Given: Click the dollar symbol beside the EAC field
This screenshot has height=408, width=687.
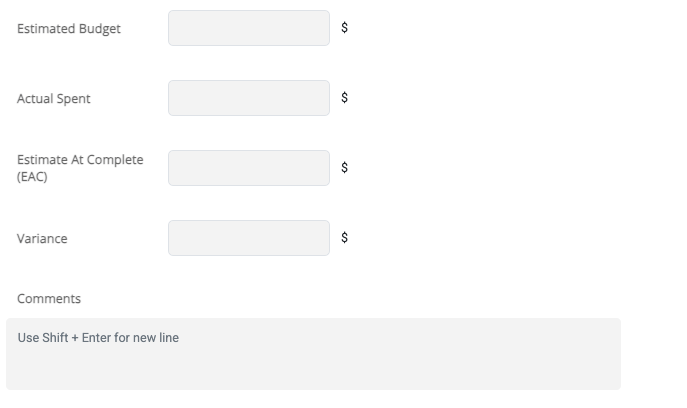Looking at the screenshot, I should [x=345, y=168].
